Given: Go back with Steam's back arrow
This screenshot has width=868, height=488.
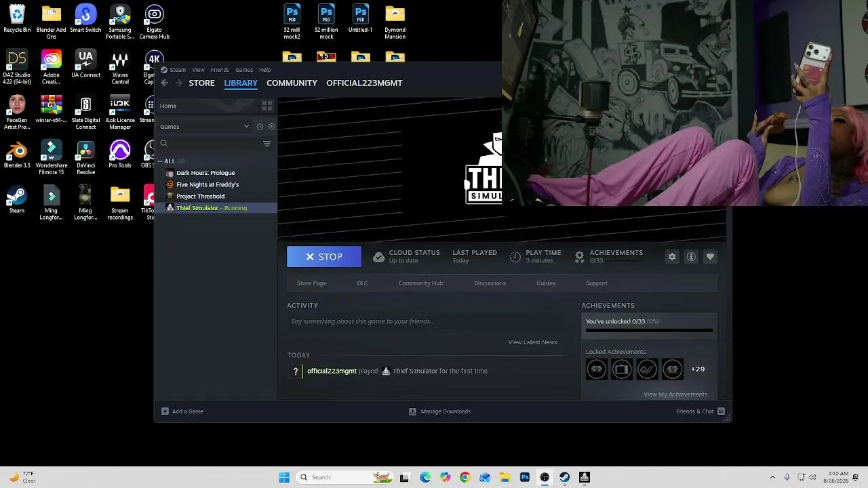Looking at the screenshot, I should [164, 83].
